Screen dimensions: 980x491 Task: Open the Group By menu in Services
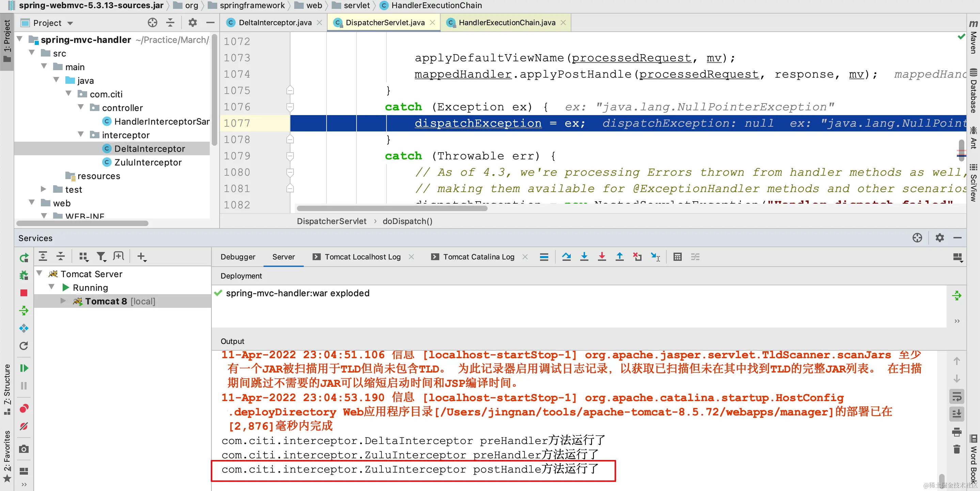pyautogui.click(x=84, y=257)
